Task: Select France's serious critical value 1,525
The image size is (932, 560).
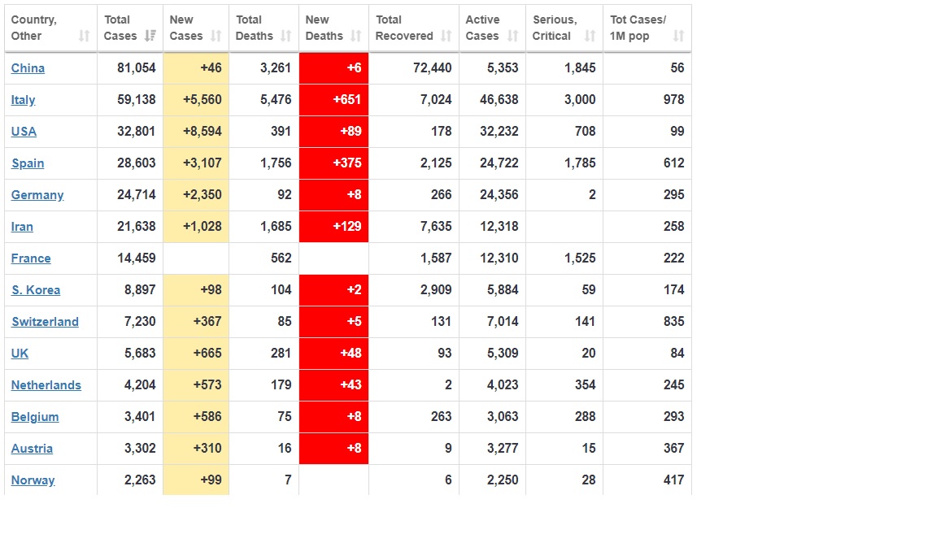Action: coord(580,258)
